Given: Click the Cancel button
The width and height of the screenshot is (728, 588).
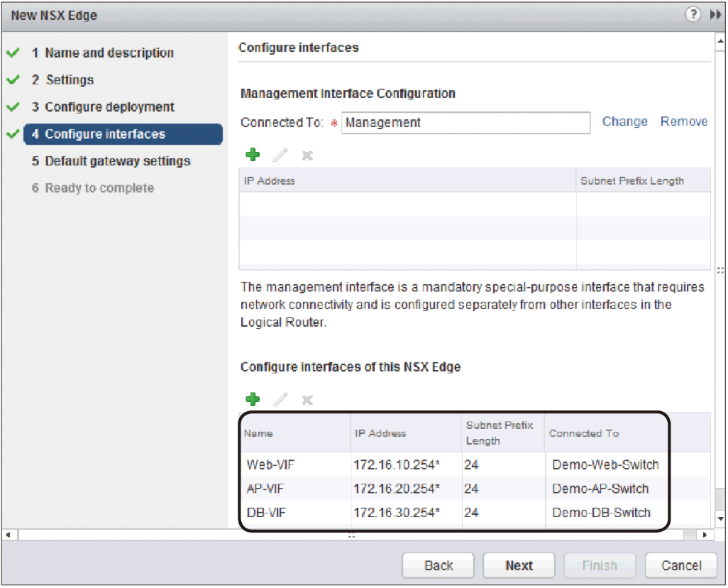Looking at the screenshot, I should pos(680,566).
